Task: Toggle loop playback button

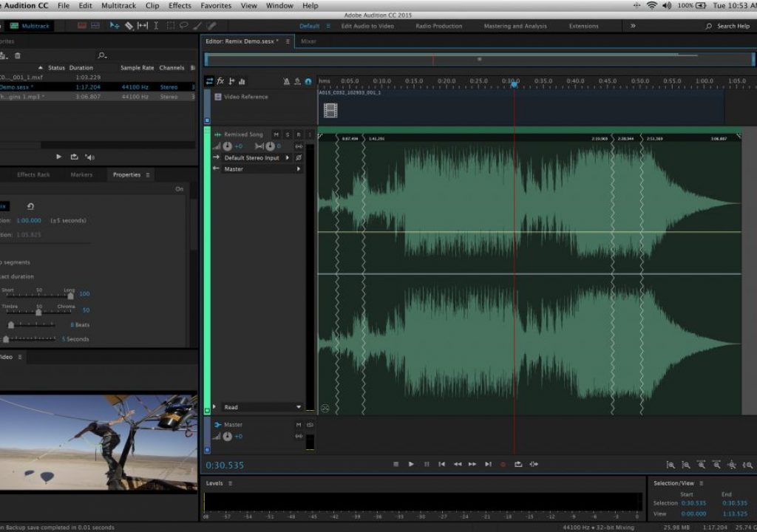Action: (x=518, y=465)
